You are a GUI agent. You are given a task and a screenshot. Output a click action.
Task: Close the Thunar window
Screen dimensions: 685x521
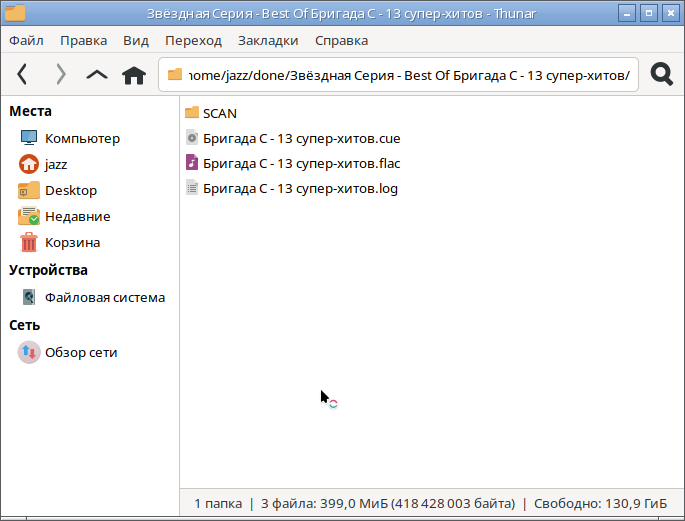[671, 13]
